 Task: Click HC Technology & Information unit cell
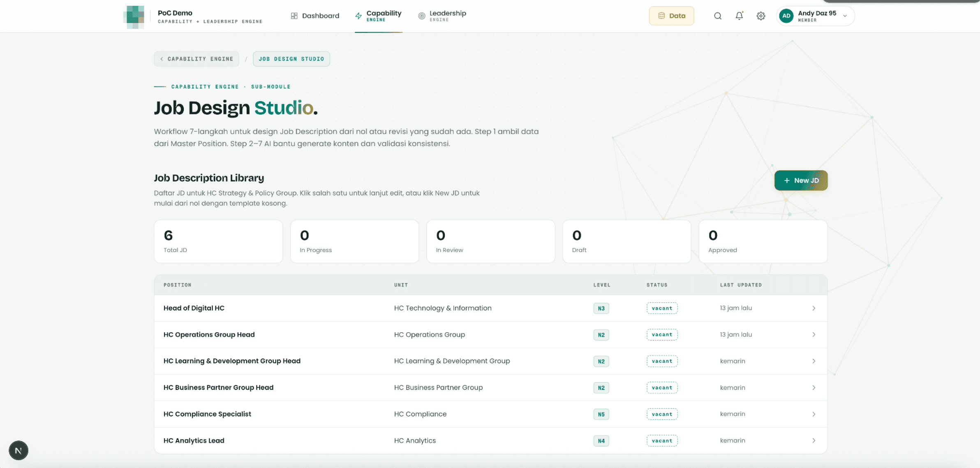click(443, 308)
